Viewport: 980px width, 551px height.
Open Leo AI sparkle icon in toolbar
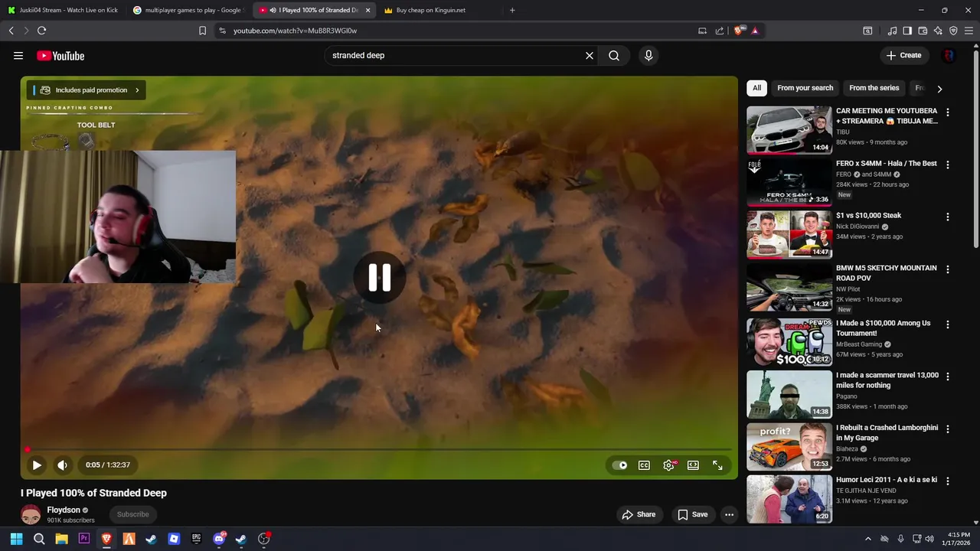[x=938, y=31]
